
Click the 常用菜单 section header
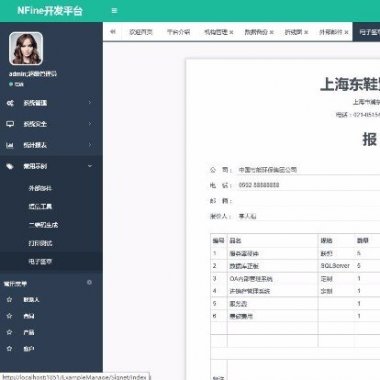tap(15, 284)
